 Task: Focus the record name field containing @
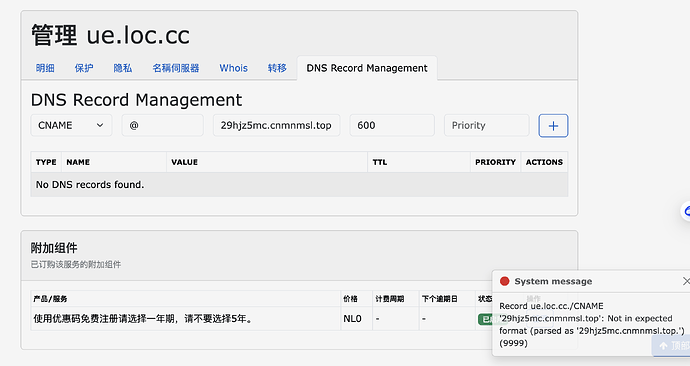[162, 125]
